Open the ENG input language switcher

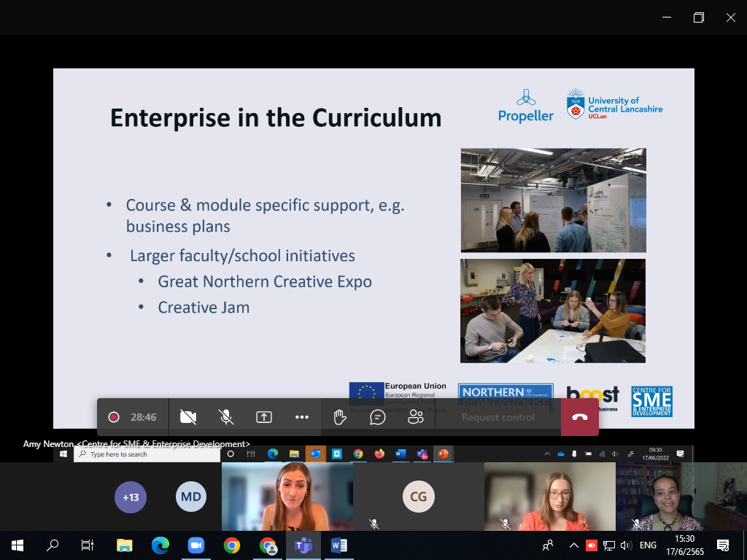[x=648, y=545]
